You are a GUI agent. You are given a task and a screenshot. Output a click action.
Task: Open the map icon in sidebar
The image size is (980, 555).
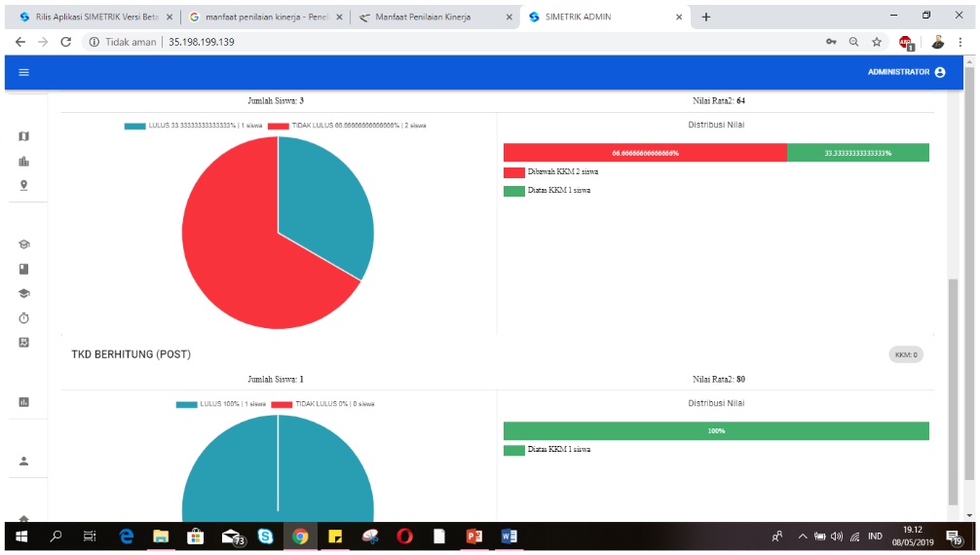click(x=23, y=136)
